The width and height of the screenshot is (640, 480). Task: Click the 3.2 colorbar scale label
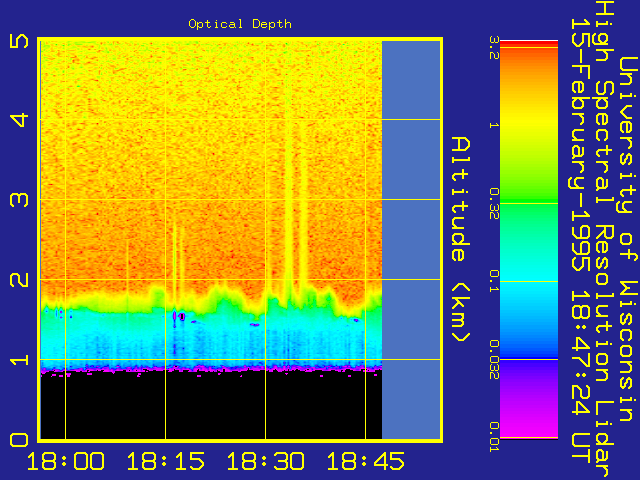pyautogui.click(x=494, y=48)
